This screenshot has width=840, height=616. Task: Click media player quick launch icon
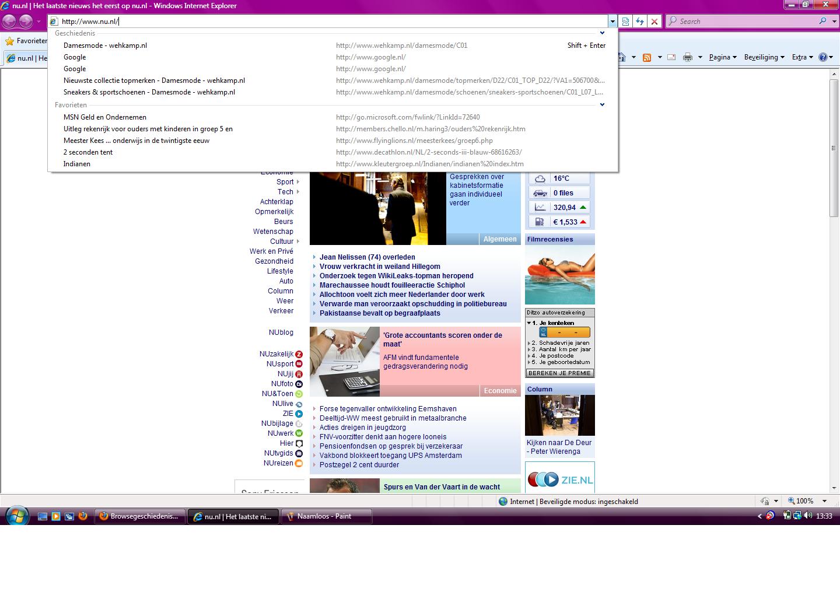[56, 516]
